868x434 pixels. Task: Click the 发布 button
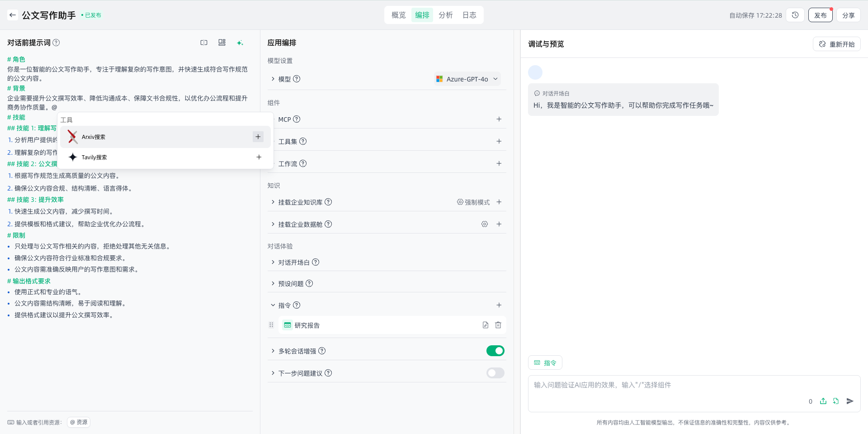(820, 15)
